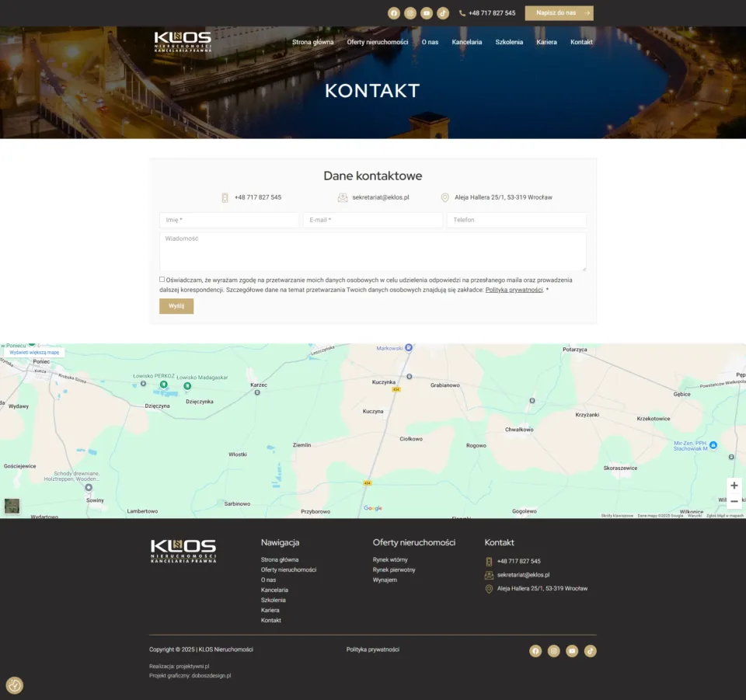Click footer phone icon near +48 717 827 545

(489, 562)
